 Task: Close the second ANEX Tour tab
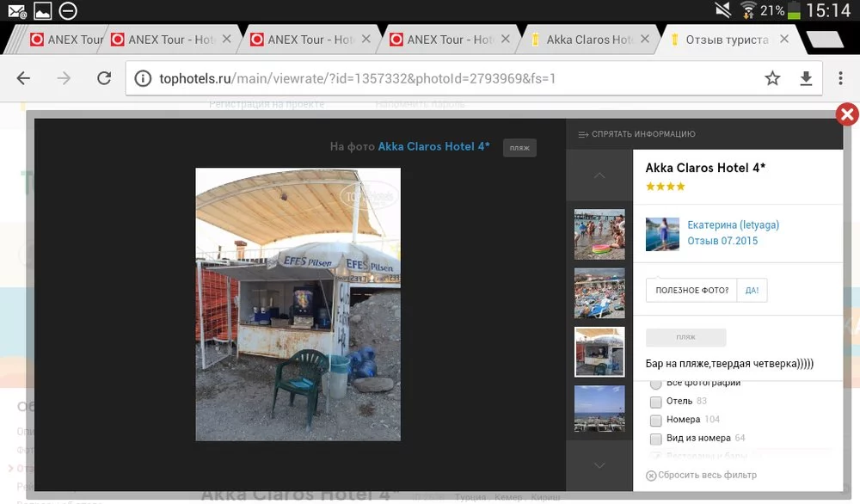coord(226,39)
